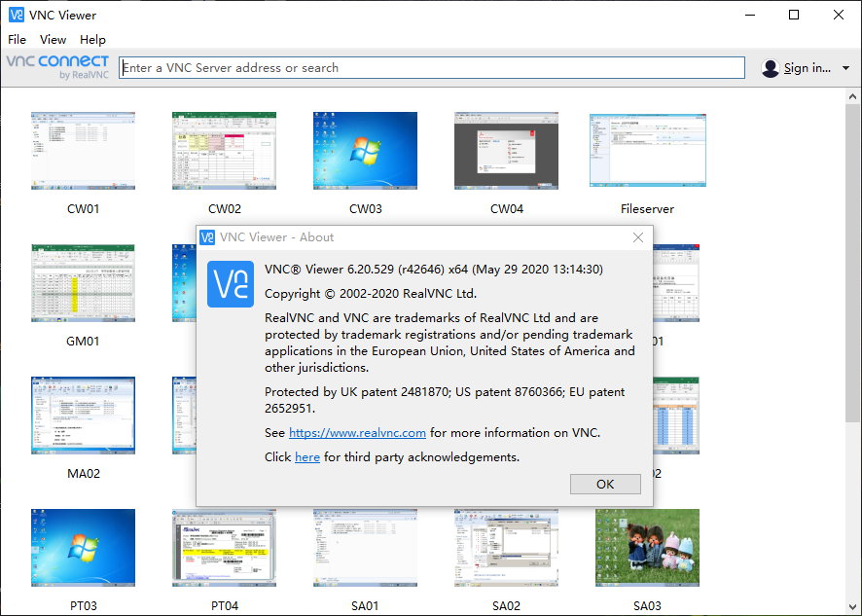
Task: Open the Help menu
Action: pos(92,40)
